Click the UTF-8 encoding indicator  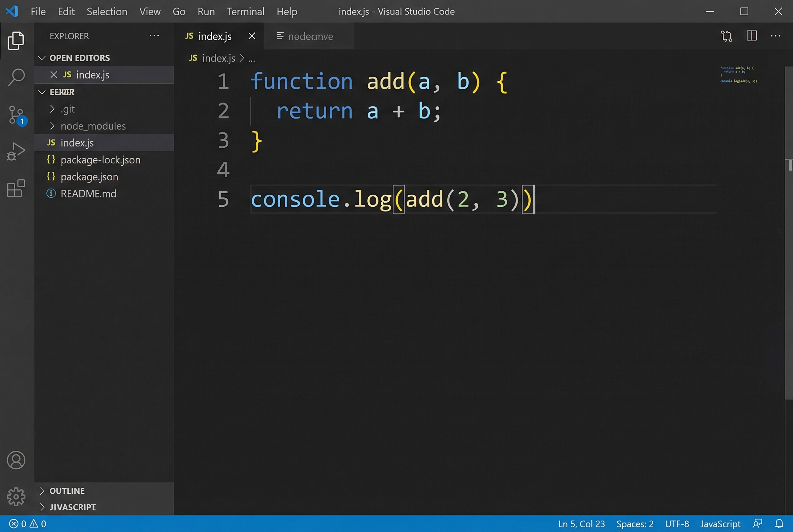[x=677, y=523]
